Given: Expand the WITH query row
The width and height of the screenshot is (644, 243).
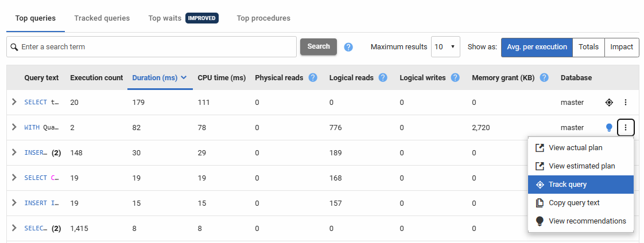Looking at the screenshot, I should (x=14, y=128).
